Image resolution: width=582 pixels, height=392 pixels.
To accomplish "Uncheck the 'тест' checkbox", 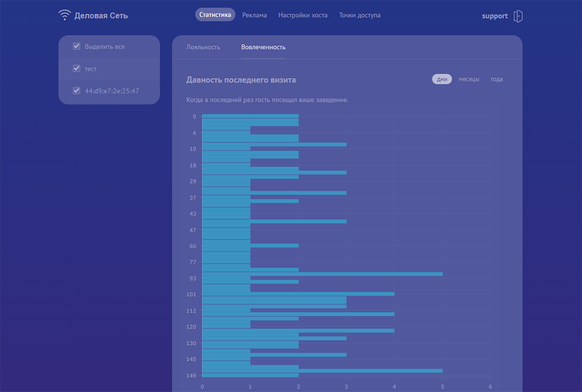I will pos(77,69).
